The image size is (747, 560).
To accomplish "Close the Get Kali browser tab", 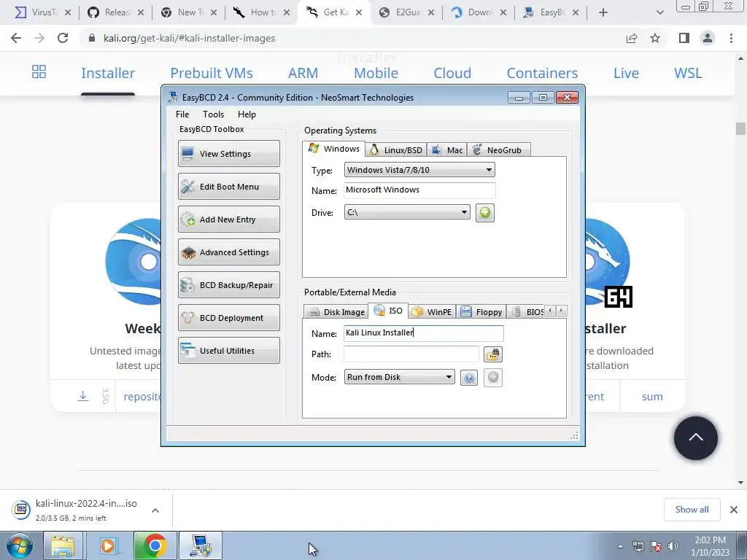I will (x=359, y=12).
